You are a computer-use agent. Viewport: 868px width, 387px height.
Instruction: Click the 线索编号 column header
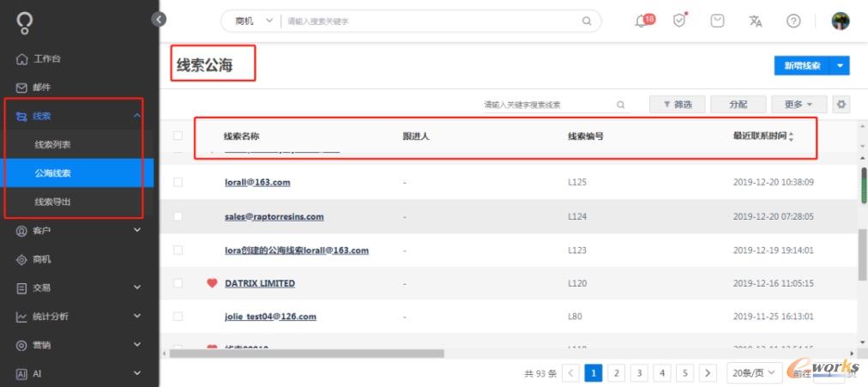[x=585, y=136]
